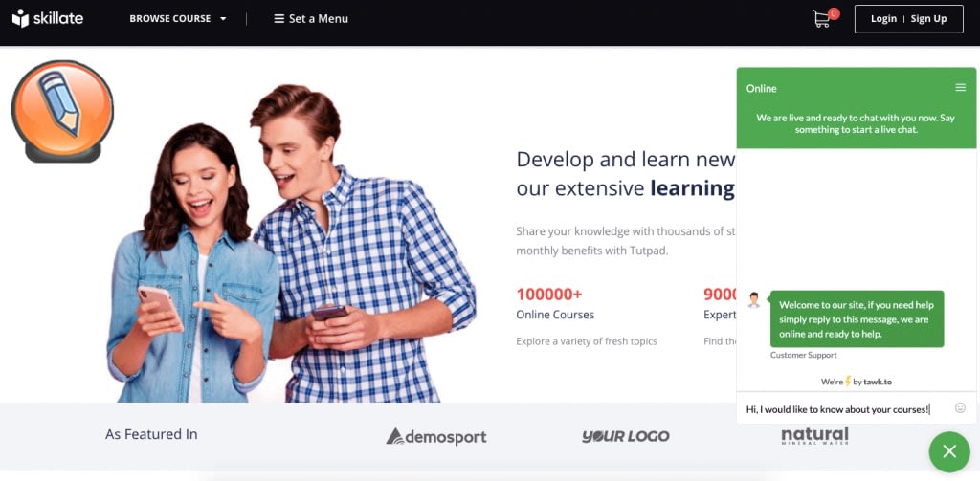
Task: Click the Customer Support agent avatar
Action: (x=754, y=300)
